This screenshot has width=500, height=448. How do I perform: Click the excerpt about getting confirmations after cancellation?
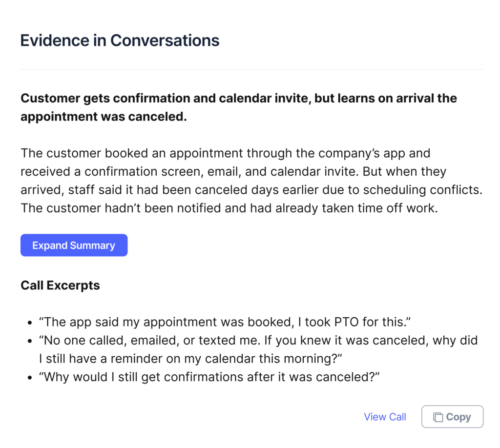point(209,377)
